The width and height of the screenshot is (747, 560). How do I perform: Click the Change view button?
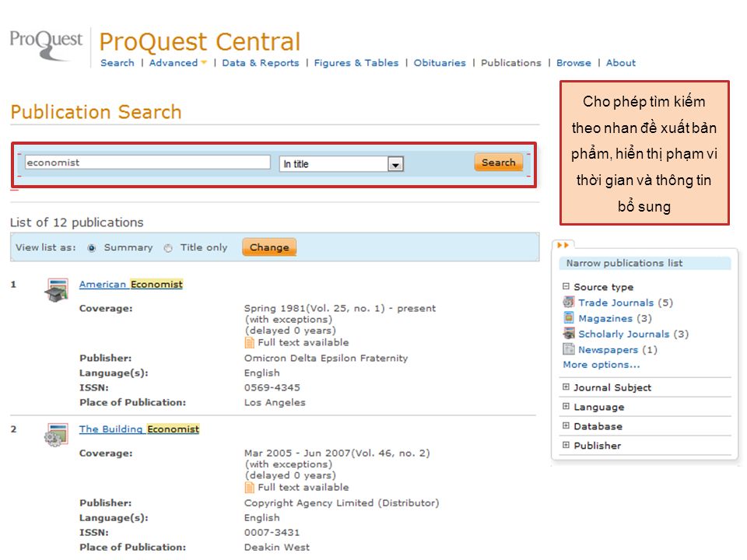point(269,247)
